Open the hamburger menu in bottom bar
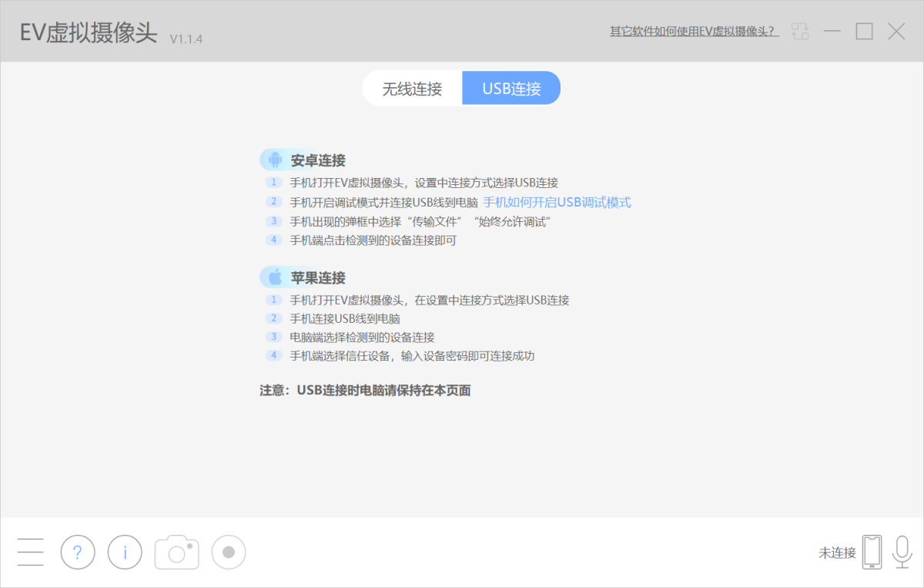This screenshot has height=588, width=924. click(31, 552)
